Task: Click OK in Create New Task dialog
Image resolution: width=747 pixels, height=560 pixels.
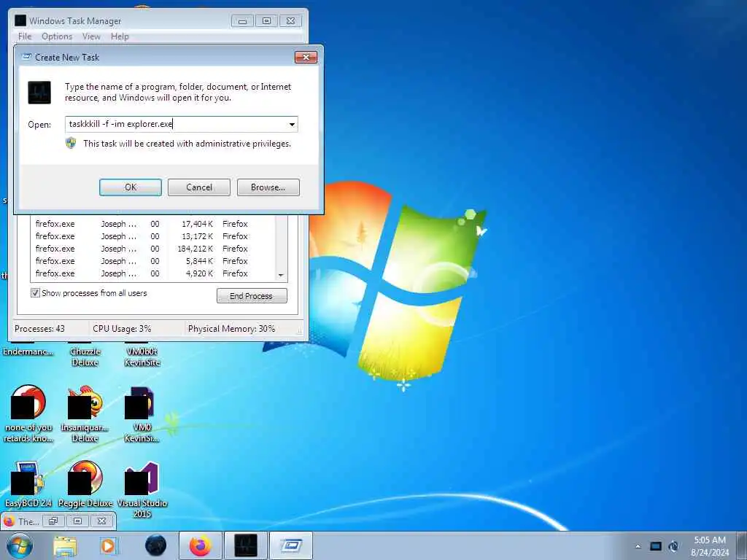Action: (131, 187)
